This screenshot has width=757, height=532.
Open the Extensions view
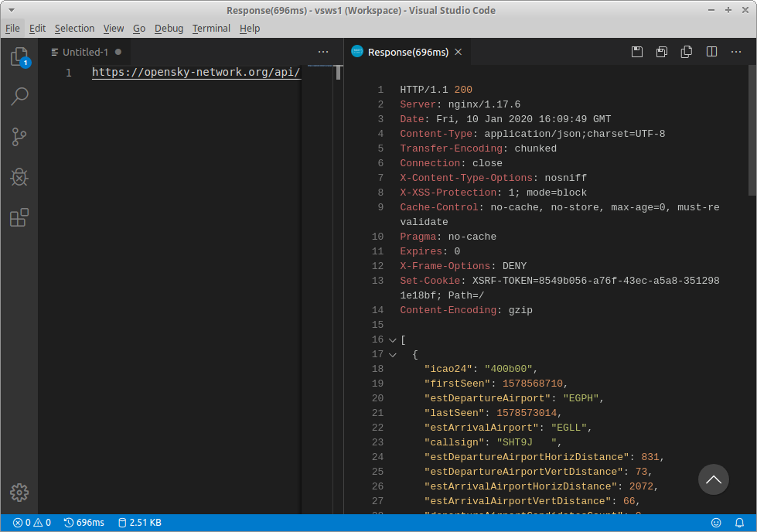tap(19, 217)
